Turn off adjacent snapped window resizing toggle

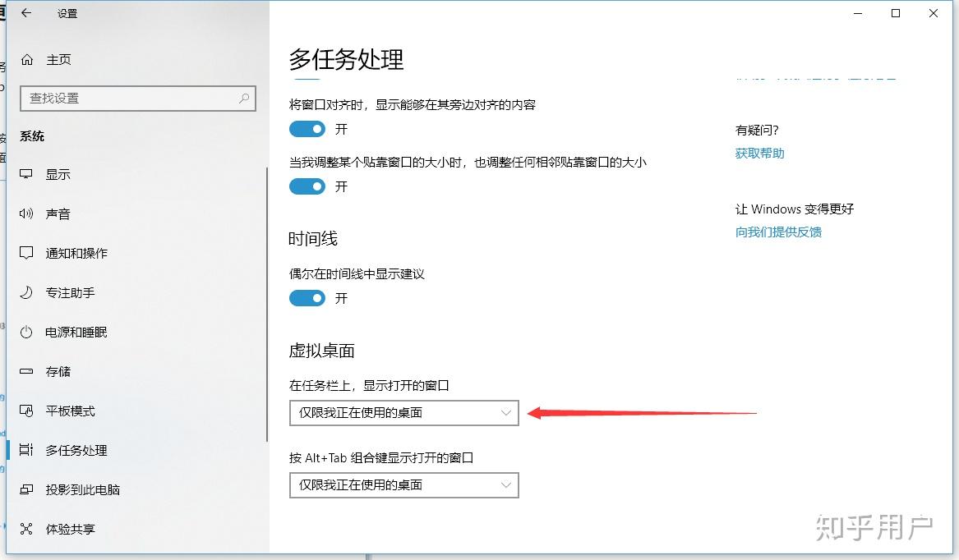tap(307, 186)
